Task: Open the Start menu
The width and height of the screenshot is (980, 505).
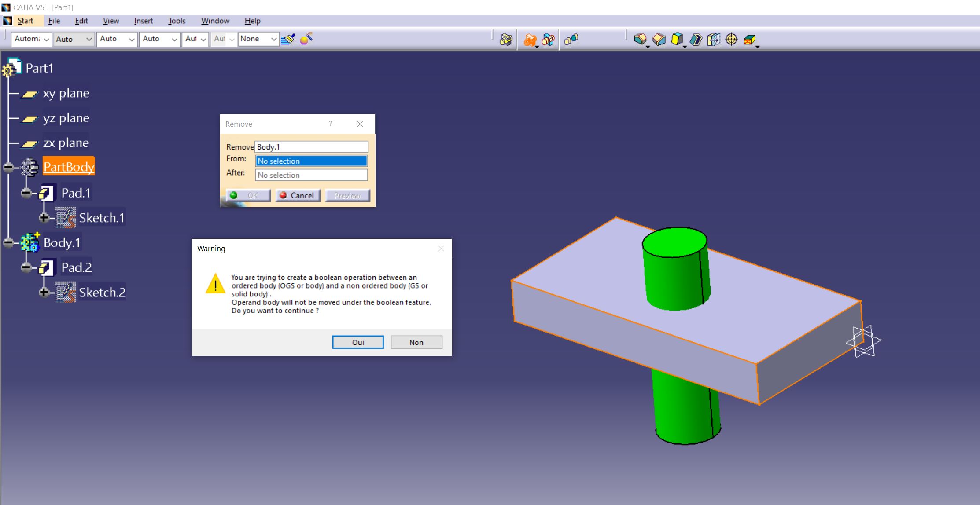Action: pyautogui.click(x=26, y=21)
